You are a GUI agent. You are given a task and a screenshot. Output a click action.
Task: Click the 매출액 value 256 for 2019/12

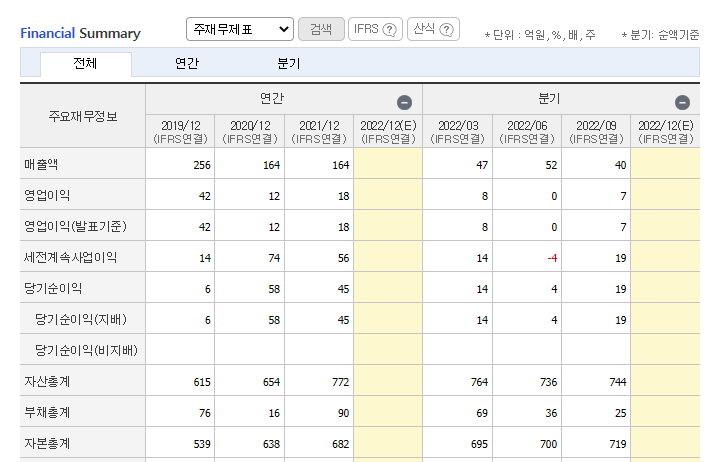pyautogui.click(x=202, y=165)
